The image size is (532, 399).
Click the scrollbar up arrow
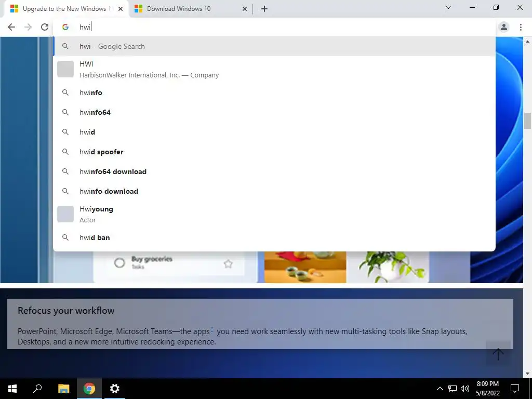[527, 42]
